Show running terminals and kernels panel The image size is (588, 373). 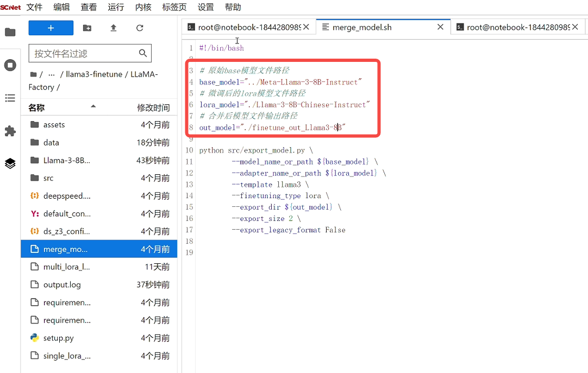10,65
